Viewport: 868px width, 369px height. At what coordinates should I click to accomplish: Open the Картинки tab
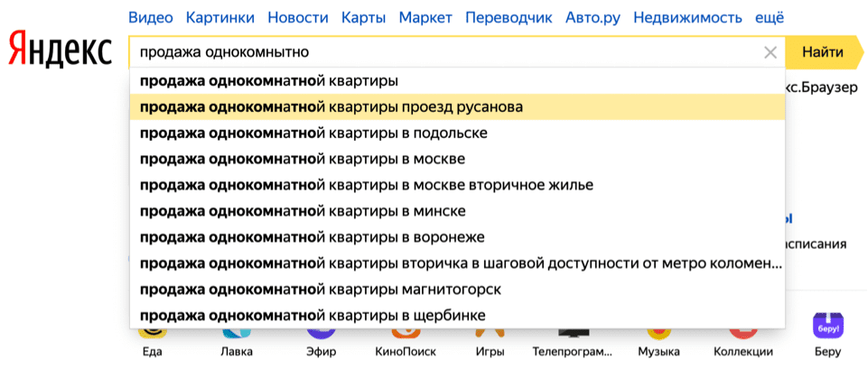coord(220,18)
